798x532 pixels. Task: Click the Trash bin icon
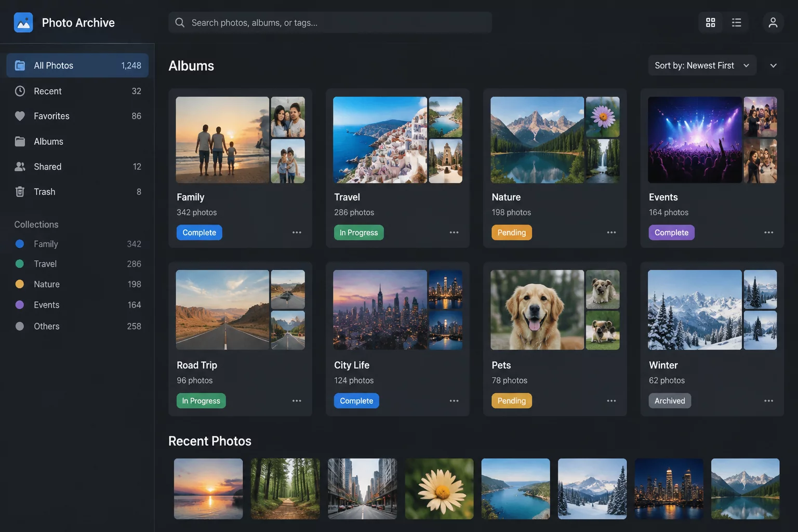coord(20,192)
